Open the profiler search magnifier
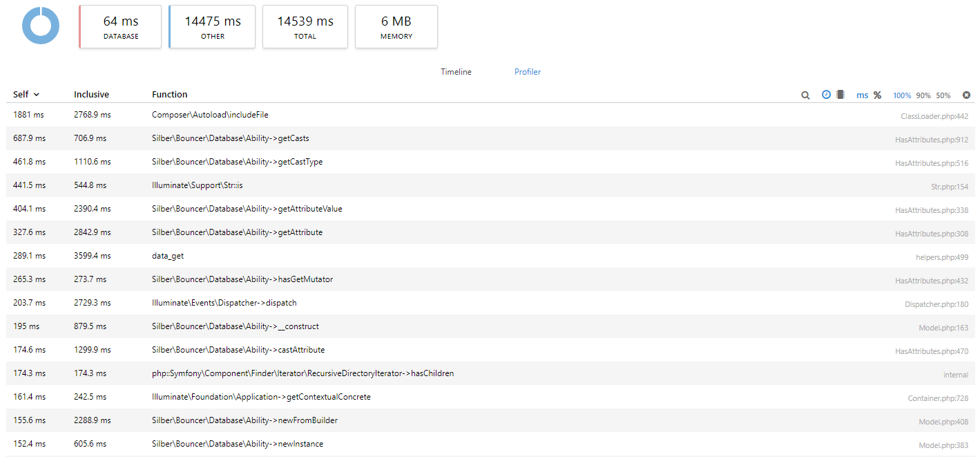 click(x=805, y=95)
